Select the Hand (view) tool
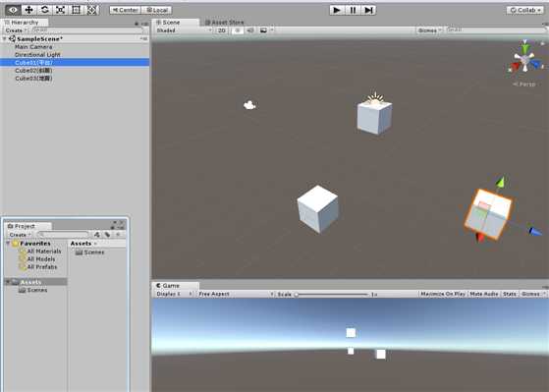 click(x=13, y=10)
